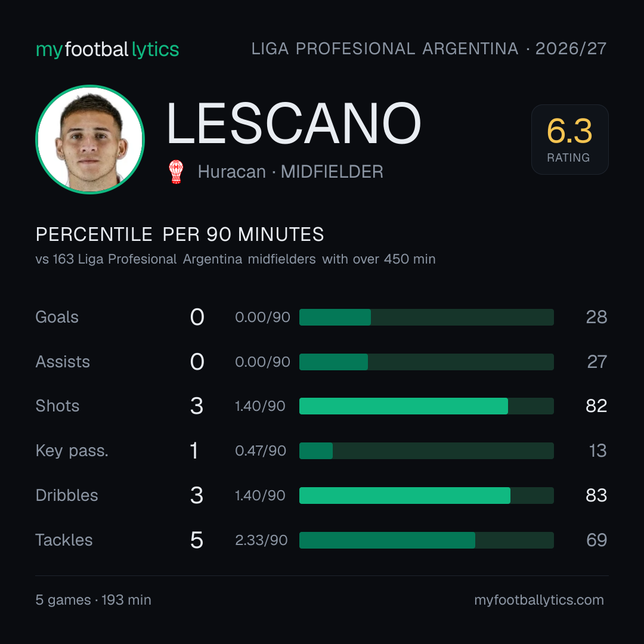Select the Shots stat label
The height and width of the screenshot is (644, 644).
point(57,406)
